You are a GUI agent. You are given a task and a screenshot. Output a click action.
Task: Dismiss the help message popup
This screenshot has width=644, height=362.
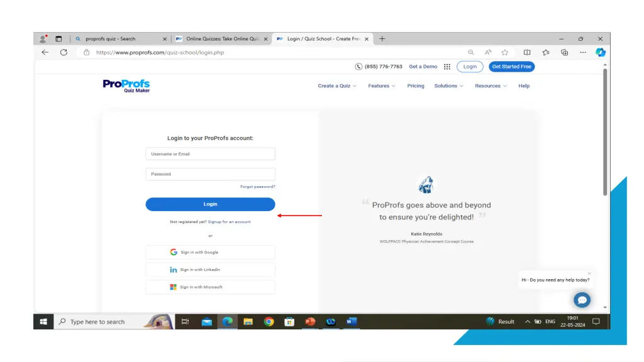(589, 273)
